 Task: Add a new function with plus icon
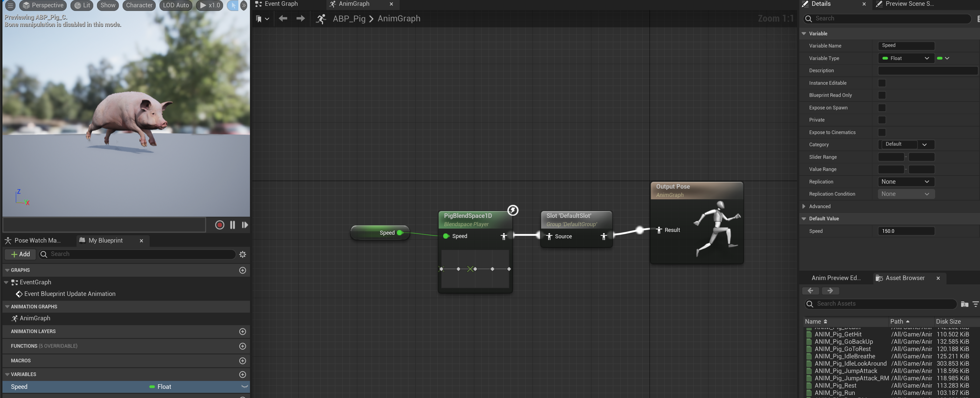tap(242, 346)
